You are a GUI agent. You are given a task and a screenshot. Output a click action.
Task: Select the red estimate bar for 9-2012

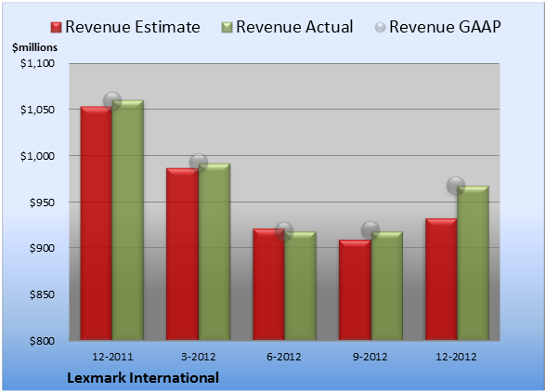tap(355, 290)
